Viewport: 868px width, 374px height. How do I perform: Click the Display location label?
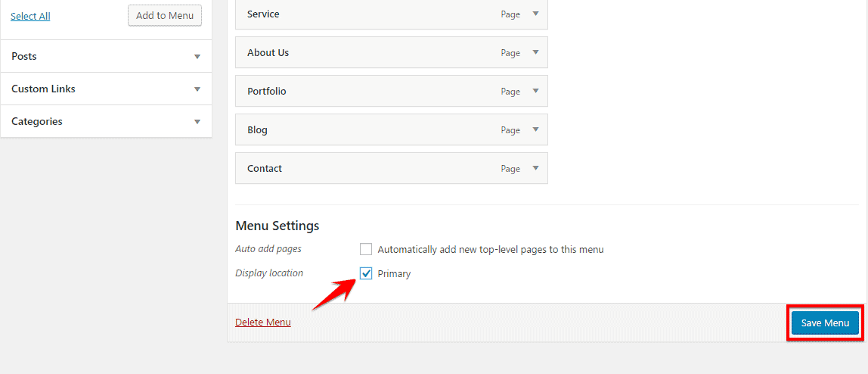270,273
